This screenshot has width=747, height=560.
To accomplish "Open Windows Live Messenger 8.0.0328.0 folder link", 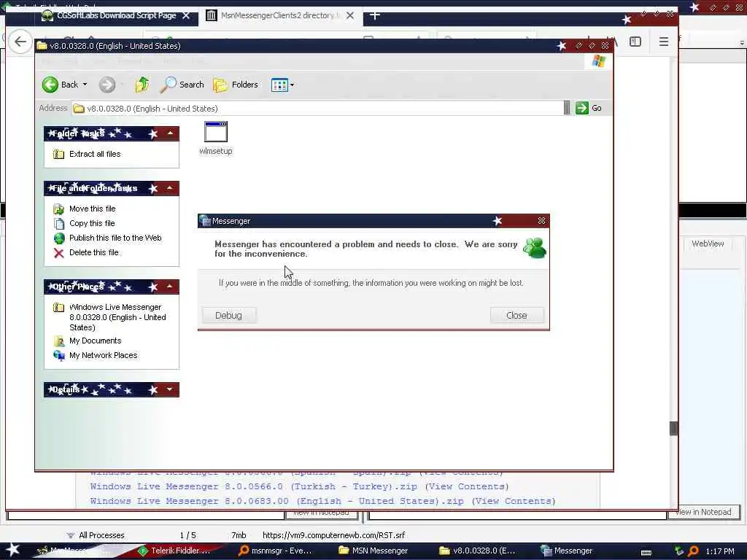I will [117, 317].
